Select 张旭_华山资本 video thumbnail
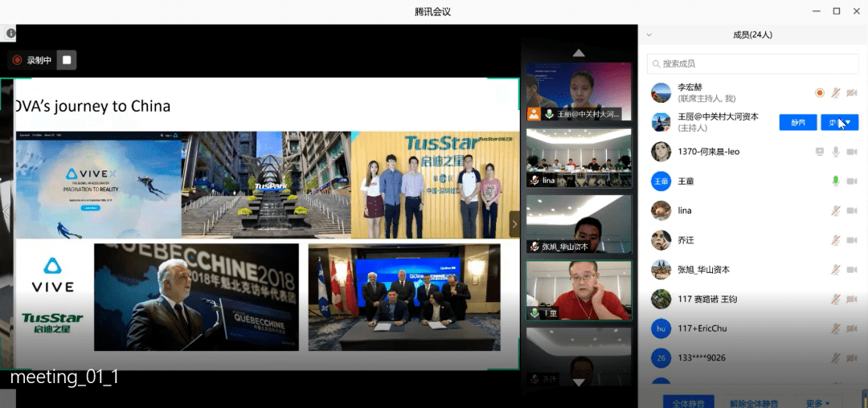 579,224
